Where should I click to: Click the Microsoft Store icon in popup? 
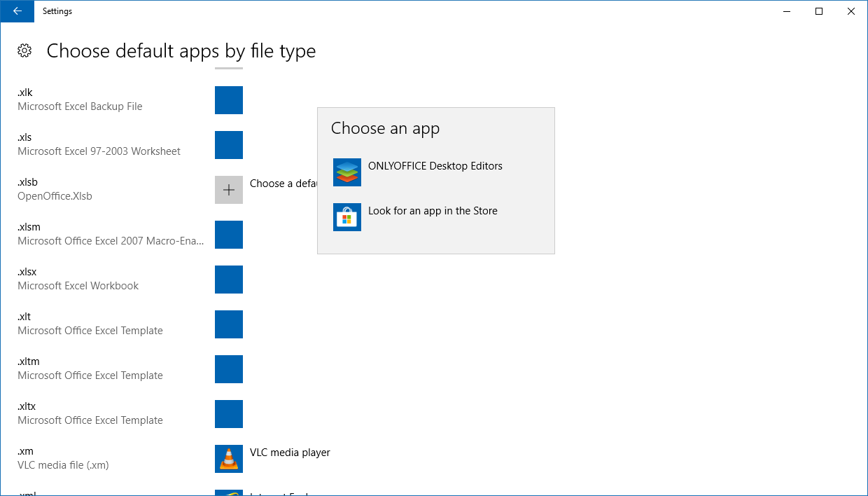[347, 217]
